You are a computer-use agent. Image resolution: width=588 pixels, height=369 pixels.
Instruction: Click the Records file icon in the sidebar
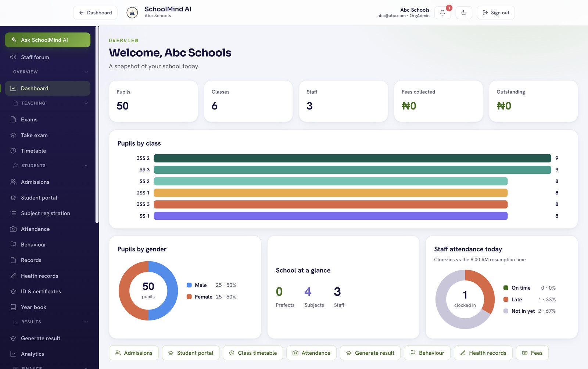[x=13, y=260]
